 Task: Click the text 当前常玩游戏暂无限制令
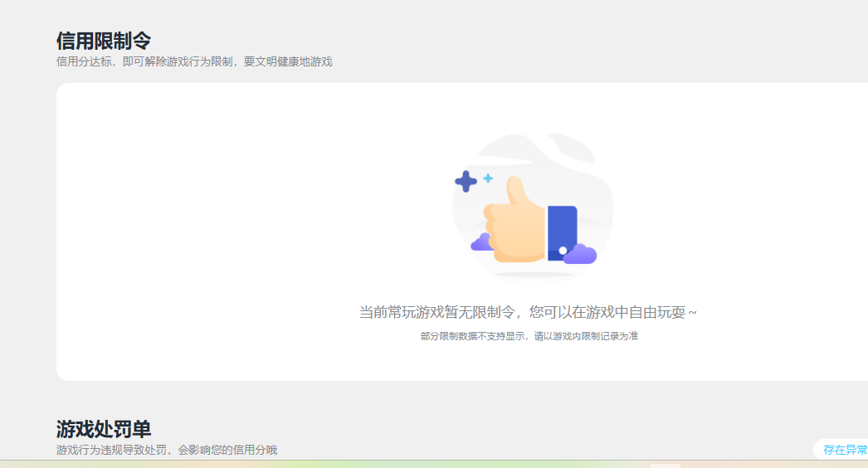[x=436, y=312]
